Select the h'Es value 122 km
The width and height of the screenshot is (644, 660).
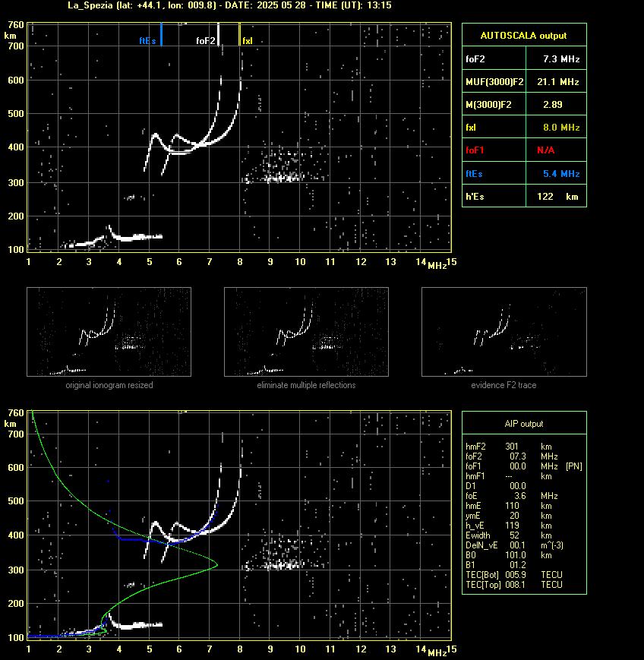[x=557, y=197]
